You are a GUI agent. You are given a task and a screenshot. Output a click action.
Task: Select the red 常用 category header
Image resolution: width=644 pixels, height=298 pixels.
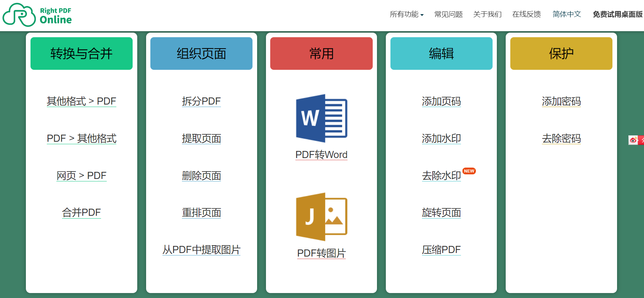[x=321, y=54]
